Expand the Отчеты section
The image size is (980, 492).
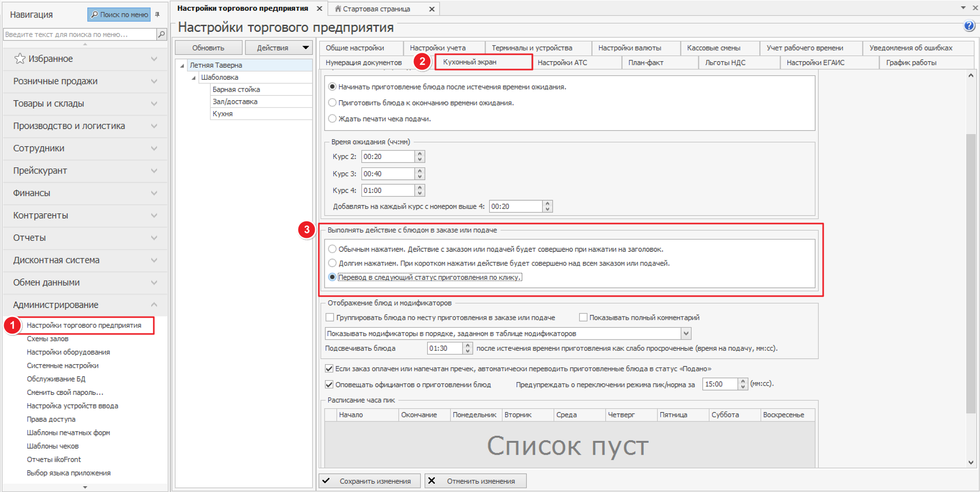[x=85, y=238]
